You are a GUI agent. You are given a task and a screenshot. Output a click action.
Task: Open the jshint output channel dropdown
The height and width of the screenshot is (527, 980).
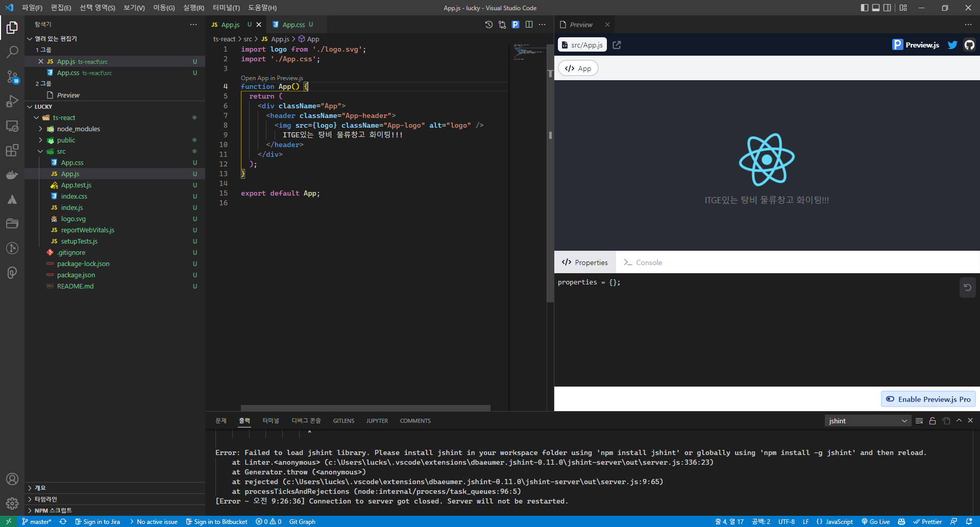click(x=868, y=421)
